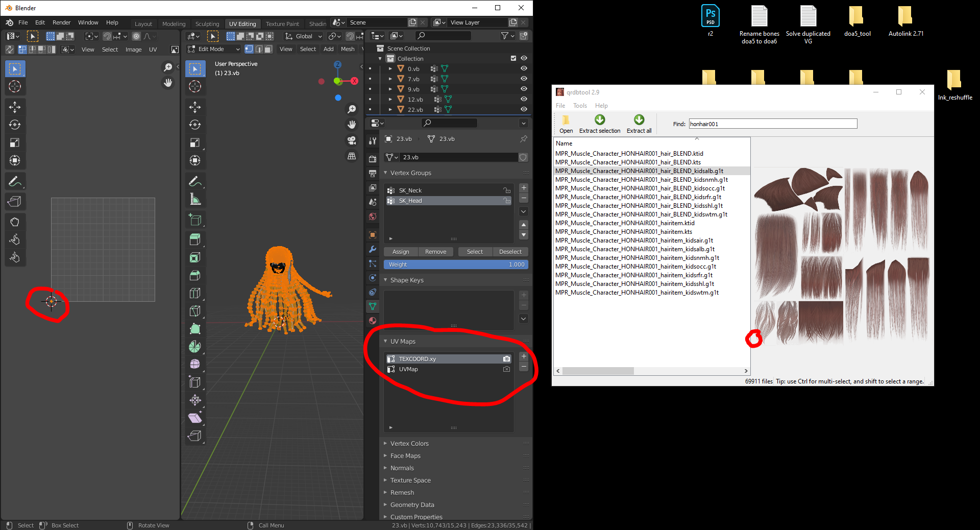Screen dimensions: 980x530
Task: Expand the Normals panel
Action: pyautogui.click(x=385, y=468)
